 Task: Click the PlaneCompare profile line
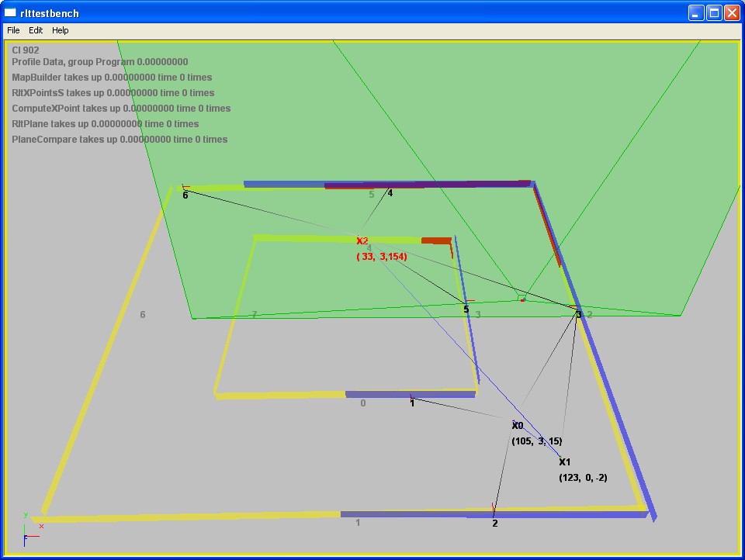[120, 140]
